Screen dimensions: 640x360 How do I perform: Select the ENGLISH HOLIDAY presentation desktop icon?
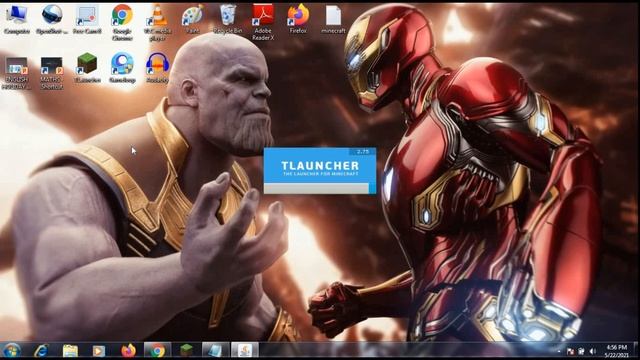click(x=16, y=73)
